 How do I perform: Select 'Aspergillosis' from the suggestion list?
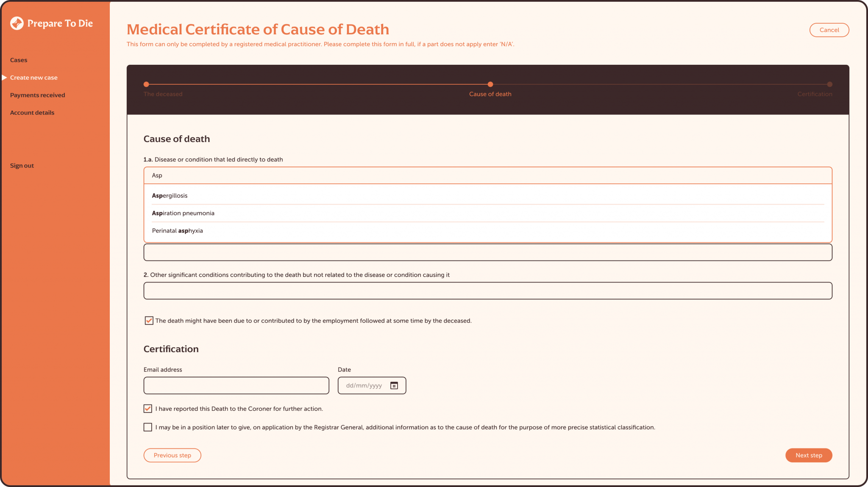pyautogui.click(x=170, y=195)
